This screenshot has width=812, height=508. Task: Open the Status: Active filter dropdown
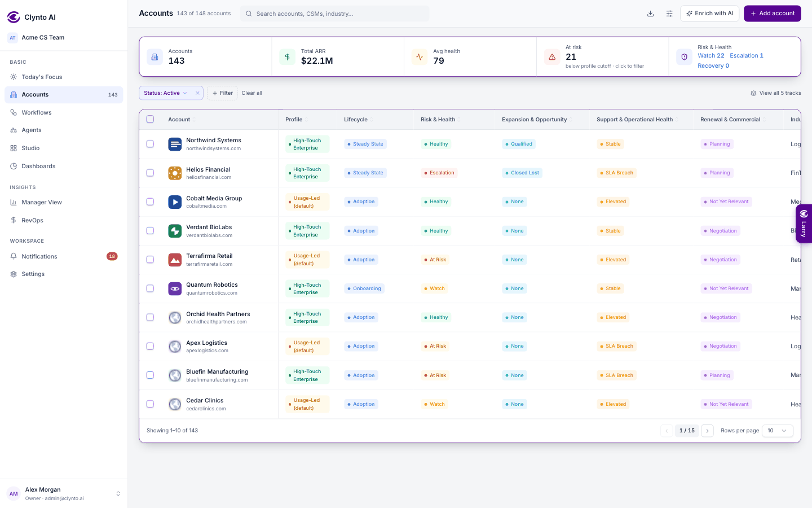pos(165,93)
